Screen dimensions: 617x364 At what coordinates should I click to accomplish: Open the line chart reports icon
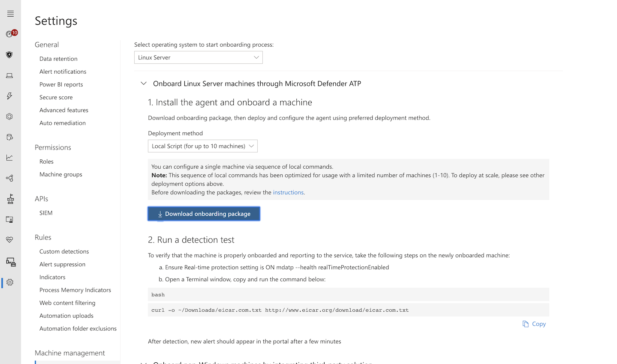coord(9,158)
